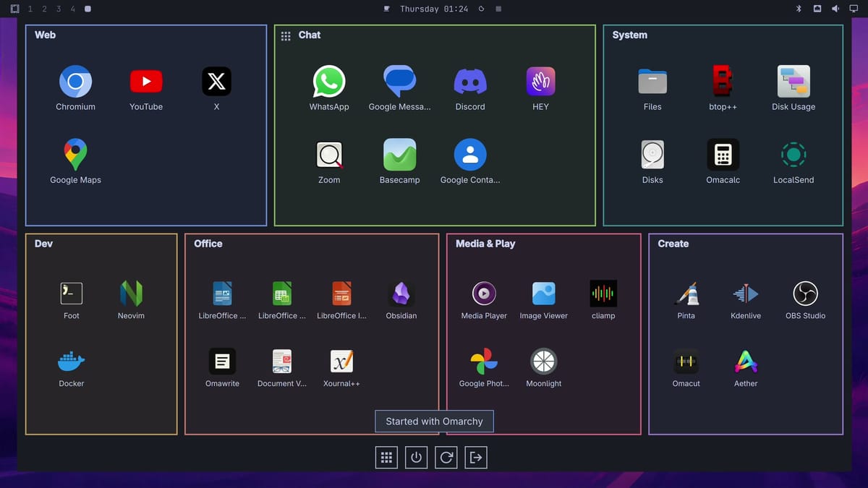Viewport: 868px width, 488px height.
Task: Launch the Chromium browser
Action: coord(75,82)
